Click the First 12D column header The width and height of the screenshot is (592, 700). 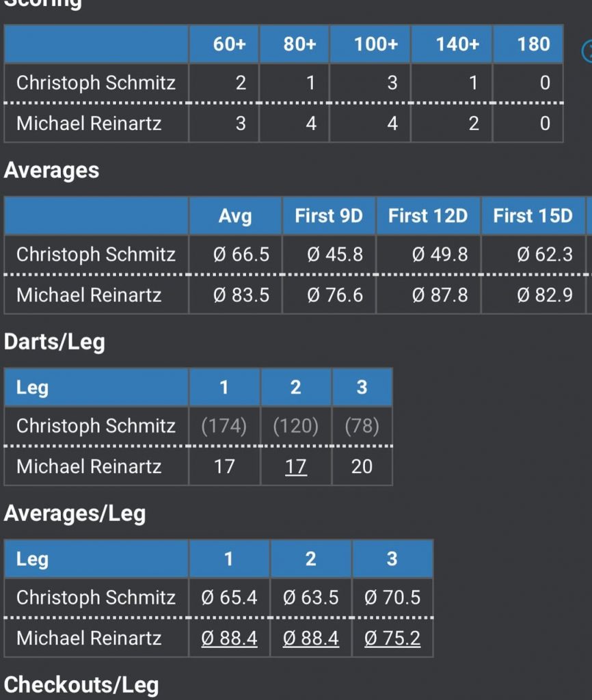[428, 216]
